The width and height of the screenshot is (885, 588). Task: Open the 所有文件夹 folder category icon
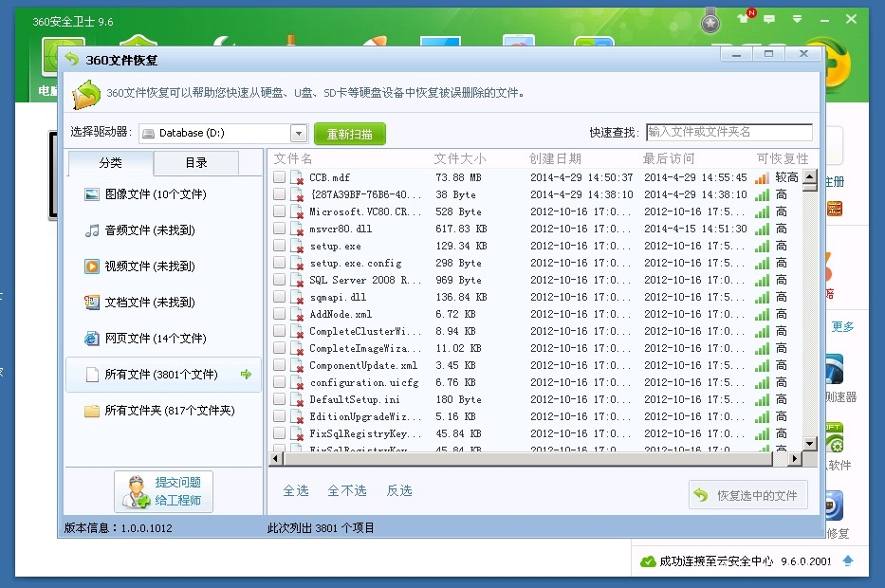[92, 411]
